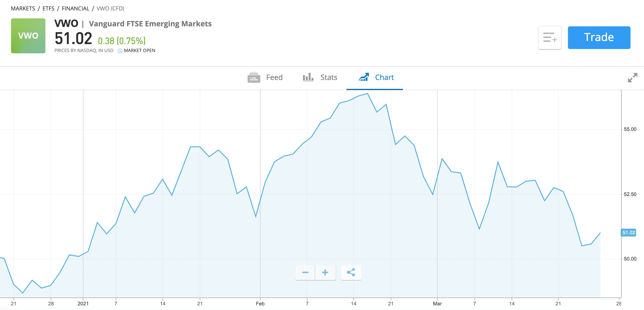The width and height of the screenshot is (644, 310).
Task: Zoom in on the chart
Action: click(x=325, y=272)
